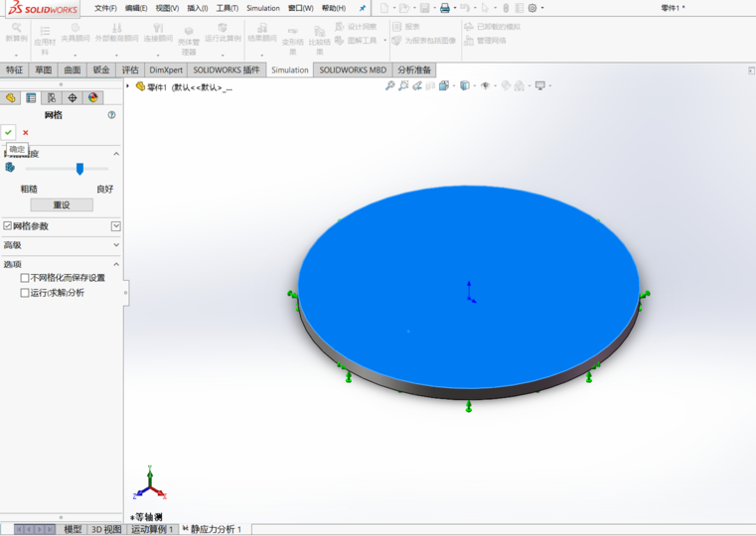Switch to DimXpert ribbon tab

(166, 69)
